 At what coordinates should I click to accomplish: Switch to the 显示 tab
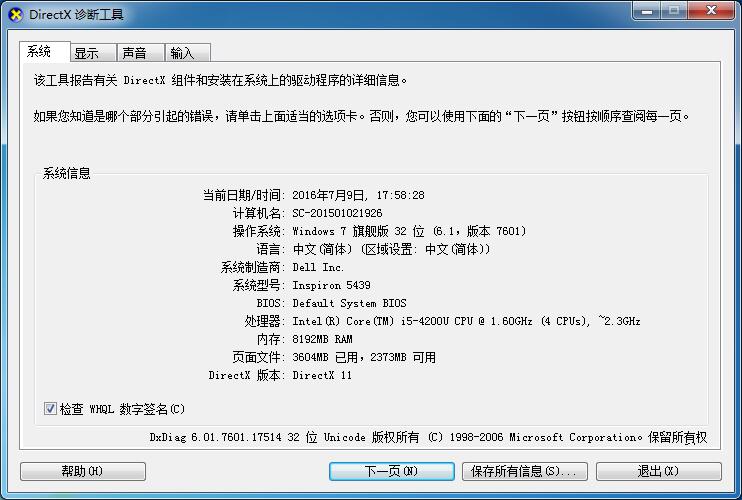pos(94,53)
